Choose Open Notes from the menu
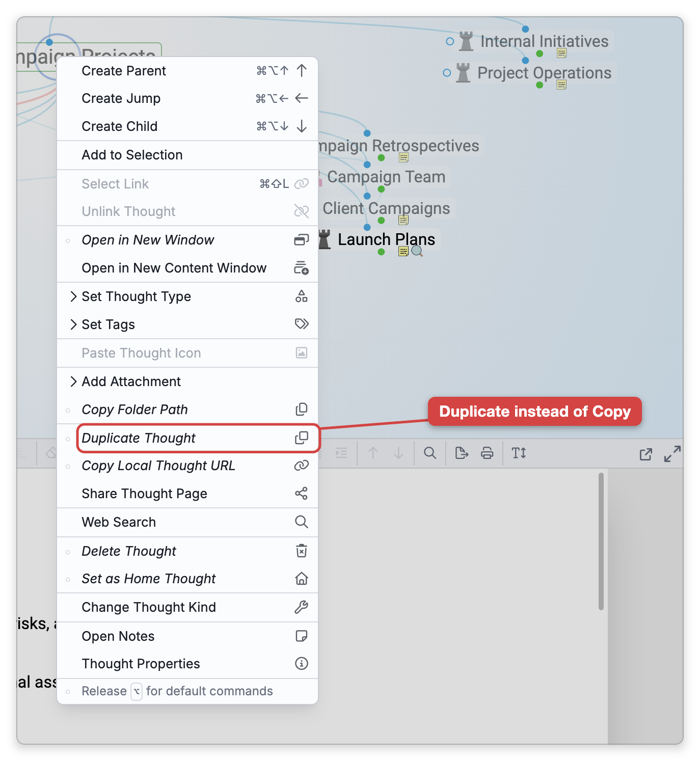This screenshot has width=700, height=761. click(187, 636)
